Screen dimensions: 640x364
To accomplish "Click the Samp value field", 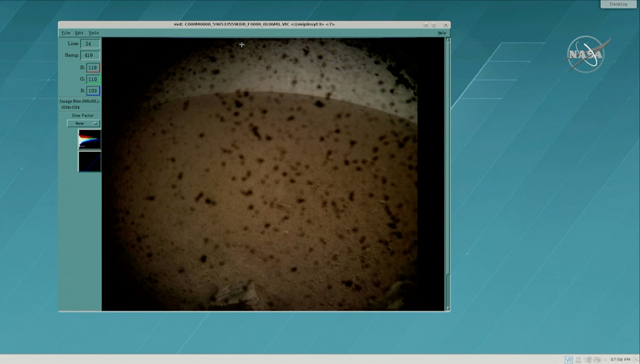I will (90, 55).
